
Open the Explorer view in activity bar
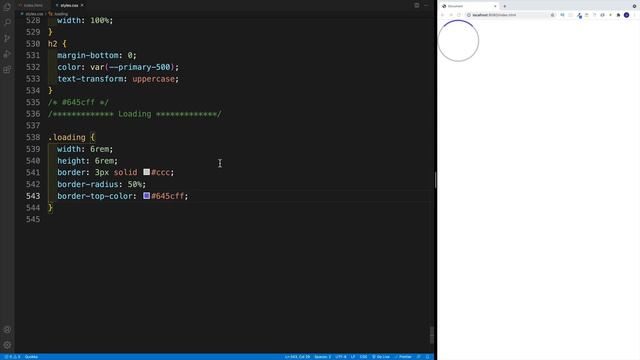(7, 6)
